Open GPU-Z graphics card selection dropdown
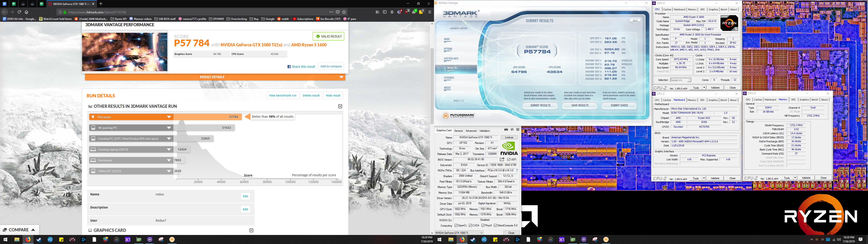Image resolution: width=868 pixels, height=244 pixels. point(459,233)
